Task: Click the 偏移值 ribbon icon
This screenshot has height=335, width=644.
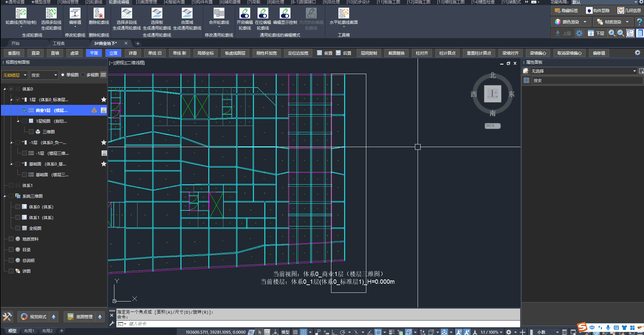Action: 75,13
